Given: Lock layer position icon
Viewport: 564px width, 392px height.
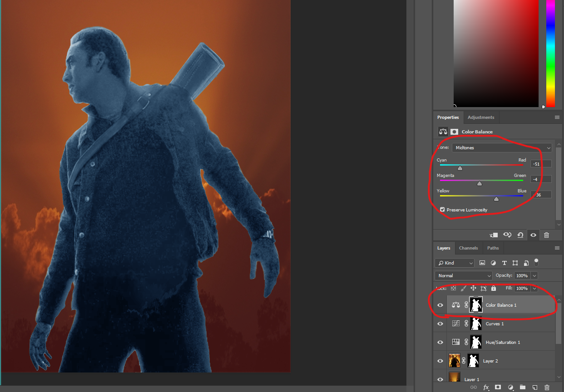Looking at the screenshot, I should pos(473,288).
